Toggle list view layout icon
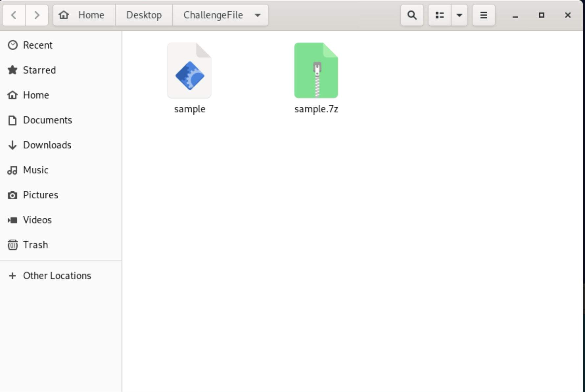The width and height of the screenshot is (585, 392). 439,15
